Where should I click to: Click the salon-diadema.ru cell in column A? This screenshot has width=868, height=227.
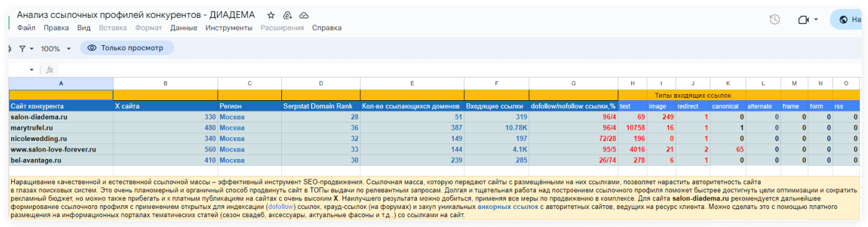click(61, 117)
